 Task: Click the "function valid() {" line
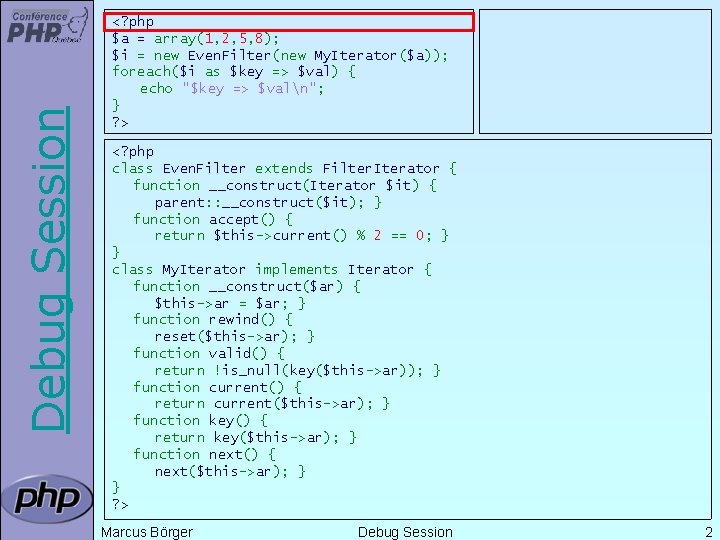(x=209, y=354)
